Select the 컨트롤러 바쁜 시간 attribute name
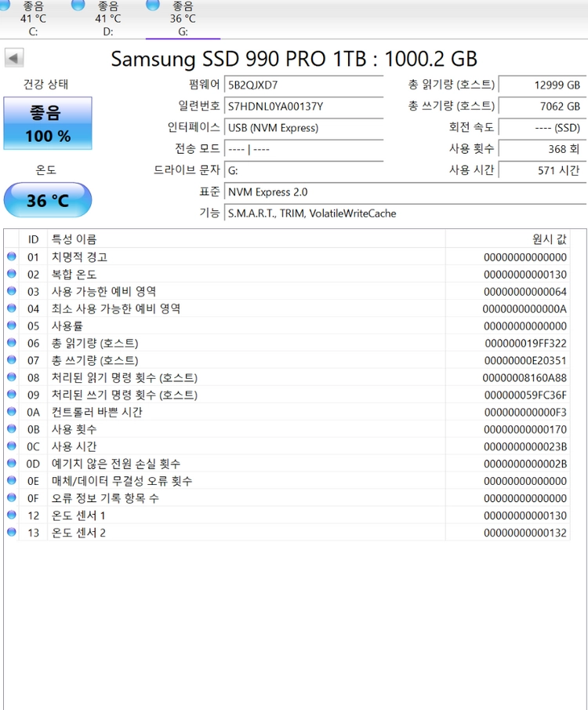 click(x=97, y=412)
